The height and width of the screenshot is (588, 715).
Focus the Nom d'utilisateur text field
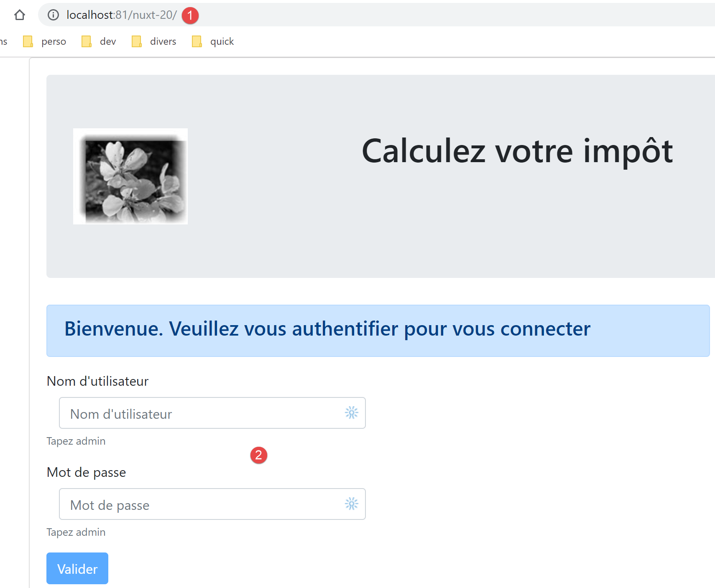tap(201, 413)
